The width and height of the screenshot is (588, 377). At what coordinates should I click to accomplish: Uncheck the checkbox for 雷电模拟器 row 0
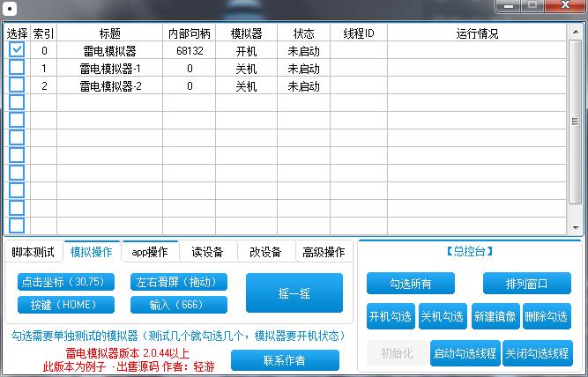click(x=17, y=49)
